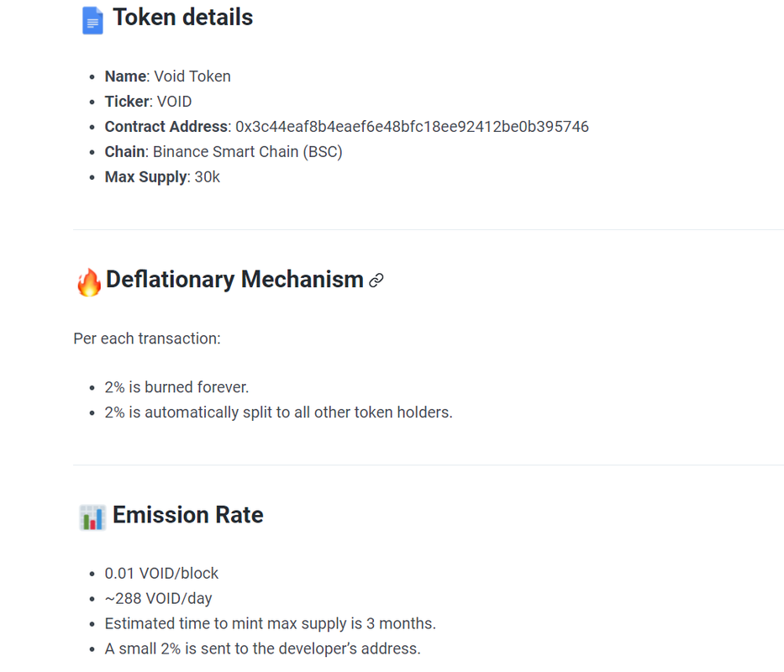This screenshot has width=784, height=672.
Task: Click the ~288 VOID/day bullet
Action: pyautogui.click(x=158, y=599)
